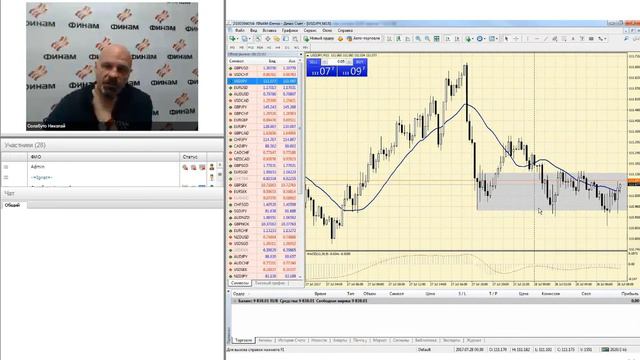The image size is (640, 360).
Task: Open the Periods clock dropdown
Action: click(481, 39)
